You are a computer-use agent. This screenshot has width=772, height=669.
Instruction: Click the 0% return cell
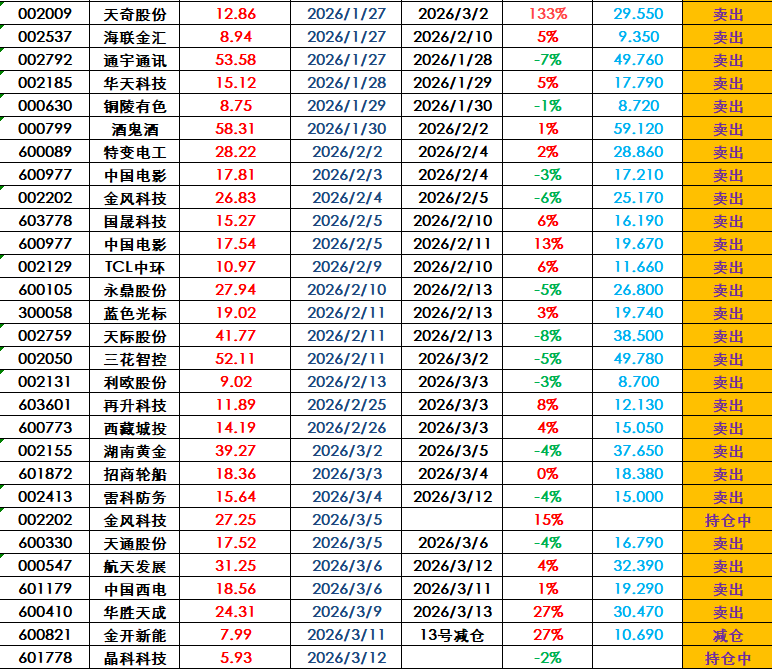coord(547,474)
